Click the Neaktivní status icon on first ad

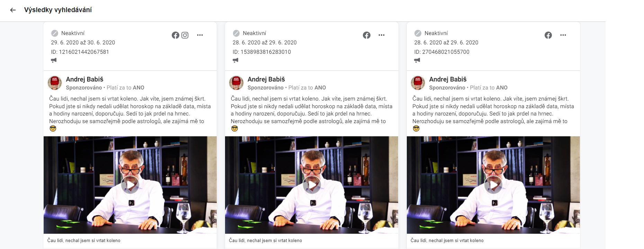pos(55,33)
